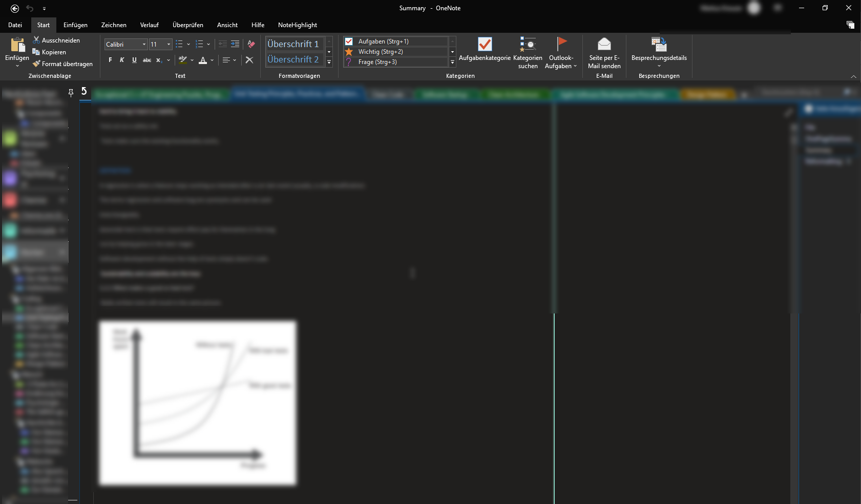Open the Calibri font dropdown
Image resolution: width=861 pixels, height=504 pixels.
point(144,45)
